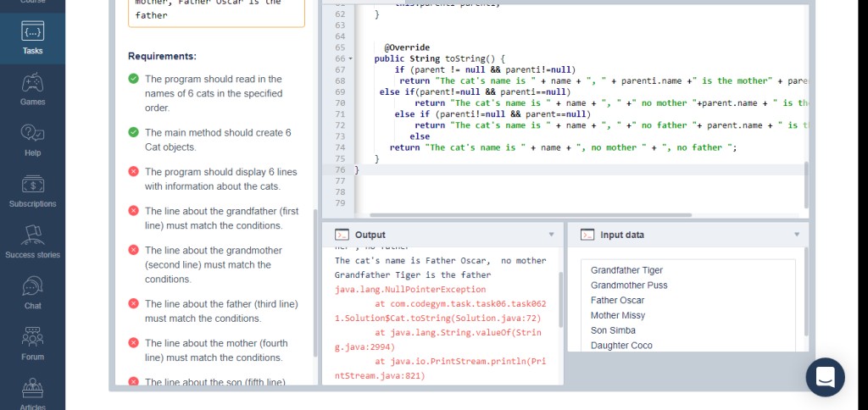Open the Forum section in sidebar
The width and height of the screenshot is (868, 410).
point(32,344)
